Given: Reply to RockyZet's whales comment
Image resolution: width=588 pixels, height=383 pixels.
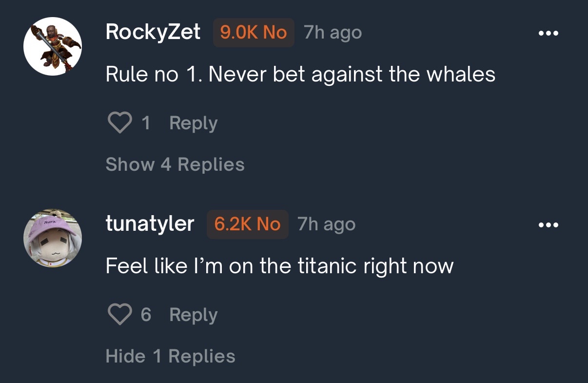Looking at the screenshot, I should tap(194, 123).
